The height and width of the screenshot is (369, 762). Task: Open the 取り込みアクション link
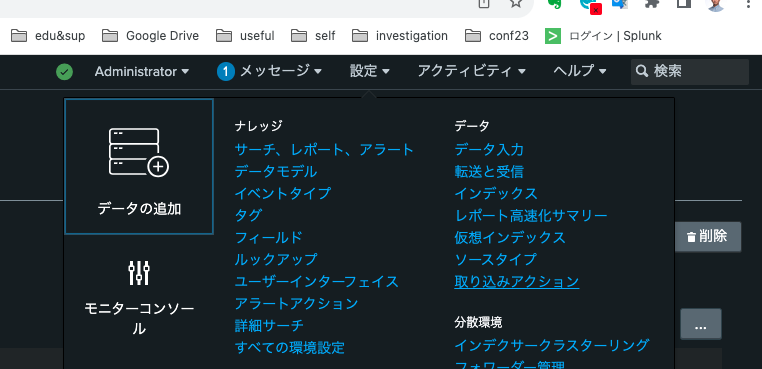[x=517, y=281]
